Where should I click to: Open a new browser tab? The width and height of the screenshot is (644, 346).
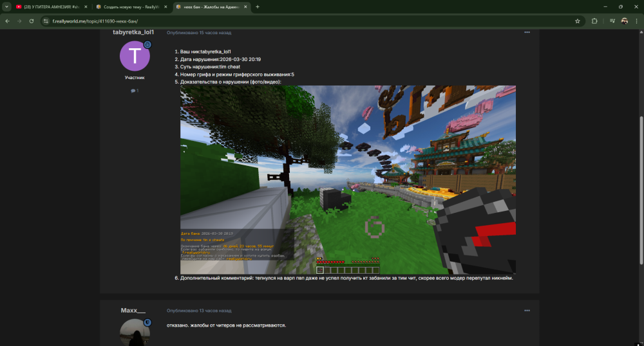click(258, 7)
